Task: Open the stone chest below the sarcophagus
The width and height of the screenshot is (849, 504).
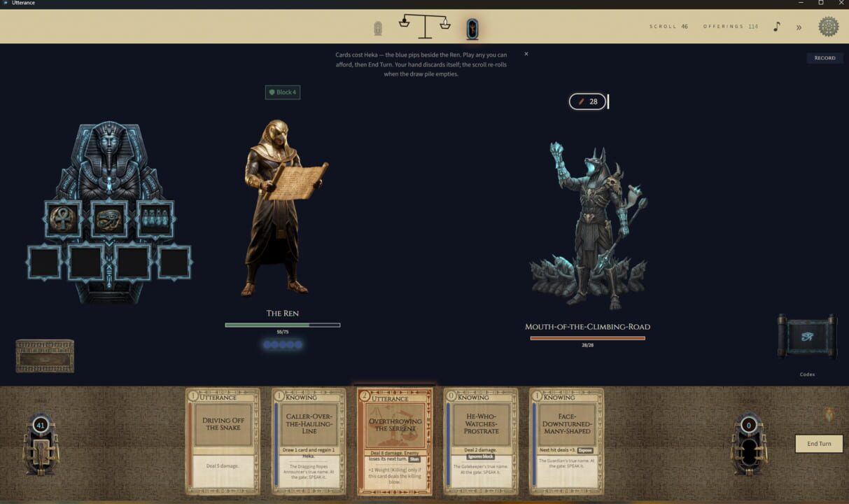Action: pyautogui.click(x=45, y=356)
